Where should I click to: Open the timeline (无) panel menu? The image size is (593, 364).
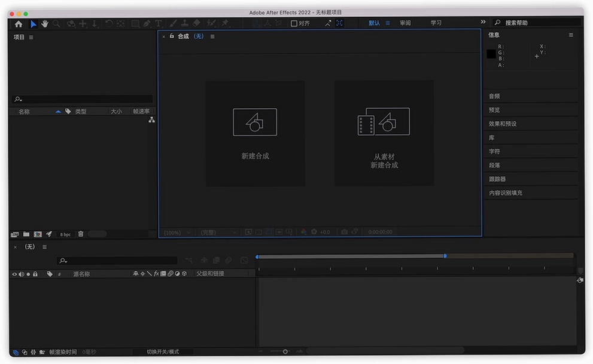click(45, 247)
